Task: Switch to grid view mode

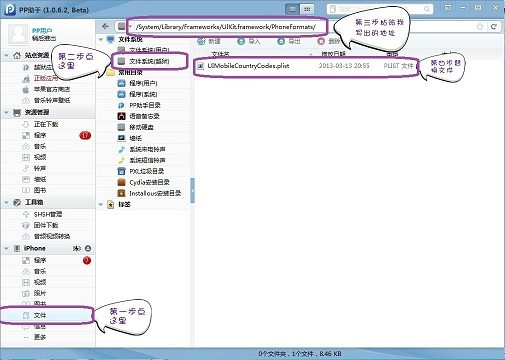Action: 307,9
